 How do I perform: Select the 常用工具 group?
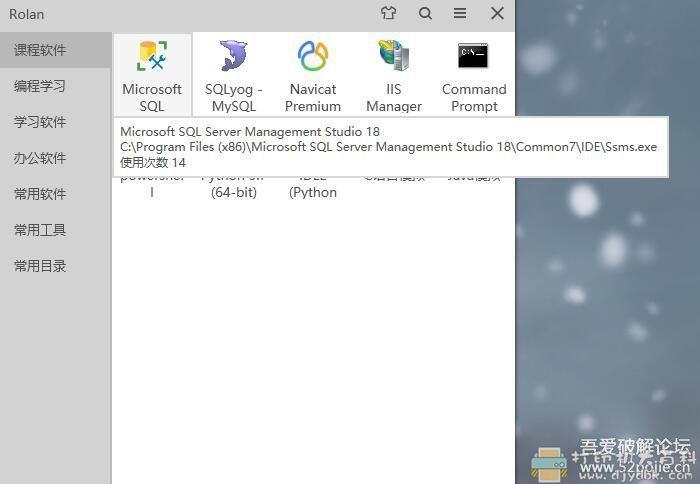(55, 230)
